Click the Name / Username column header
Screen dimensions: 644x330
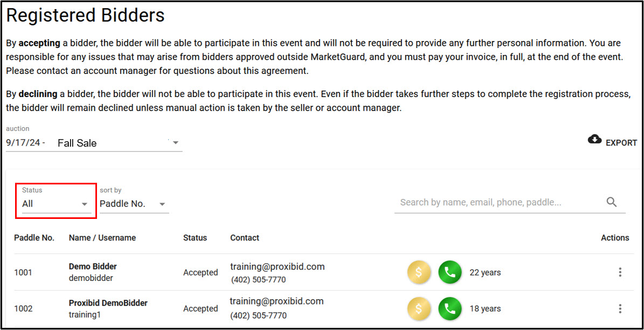[x=102, y=238]
